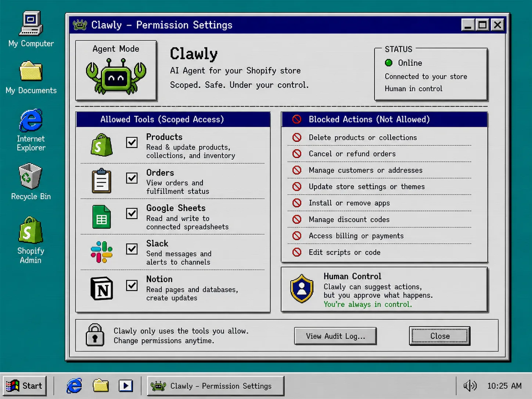The height and width of the screenshot is (399, 532).
Task: Minimize the Clawly Permission Settings window
Action: coord(468,25)
